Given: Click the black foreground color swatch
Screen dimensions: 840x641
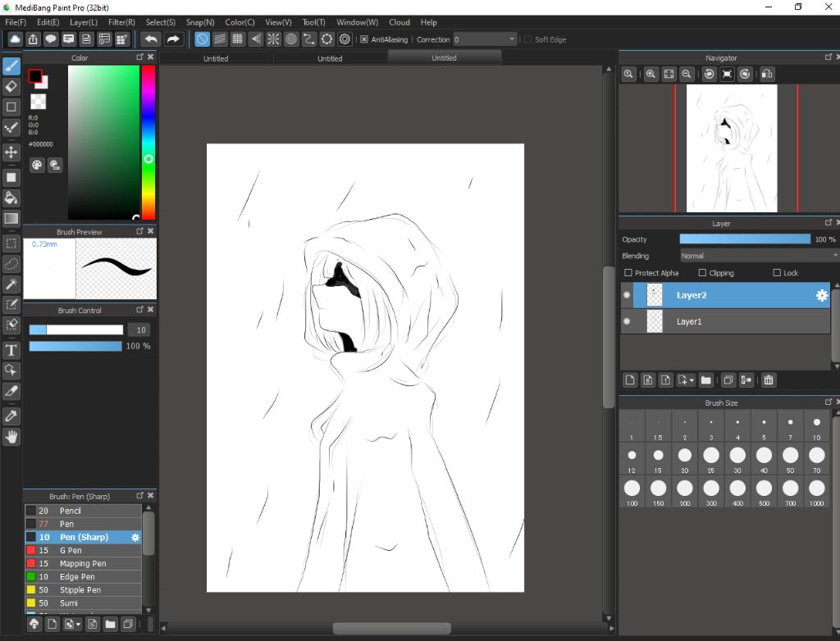Looking at the screenshot, I should (35, 76).
